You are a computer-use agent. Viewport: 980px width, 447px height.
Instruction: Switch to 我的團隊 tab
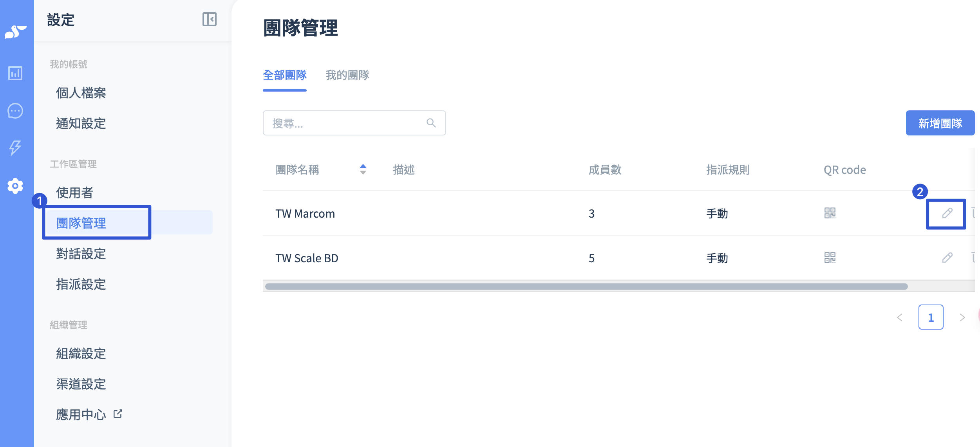click(347, 75)
